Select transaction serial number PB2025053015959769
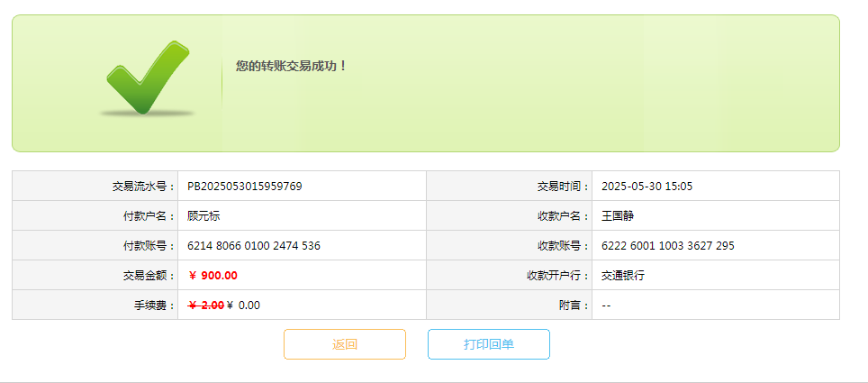The height and width of the screenshot is (383, 868). 244,187
